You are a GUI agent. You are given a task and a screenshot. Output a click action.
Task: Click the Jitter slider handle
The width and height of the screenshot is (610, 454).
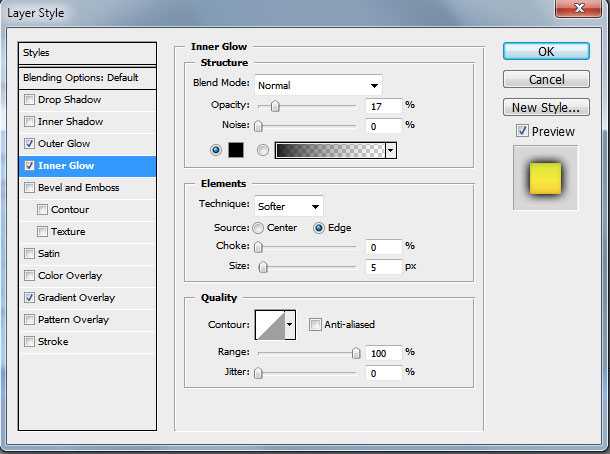pos(258,373)
